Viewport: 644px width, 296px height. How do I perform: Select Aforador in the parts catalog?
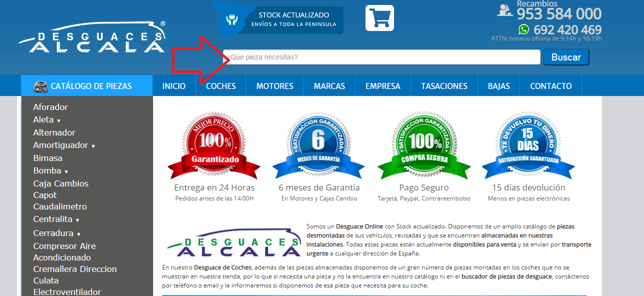[x=50, y=107]
